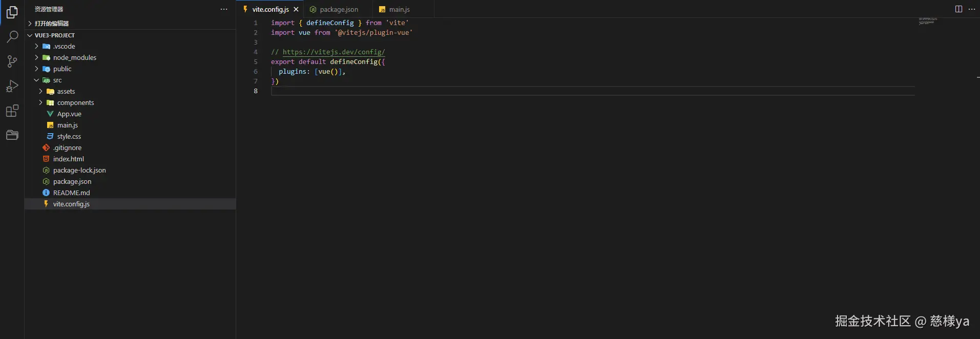This screenshot has width=980, height=339.
Task: Open main.js in the file tree
Action: [x=67, y=125]
